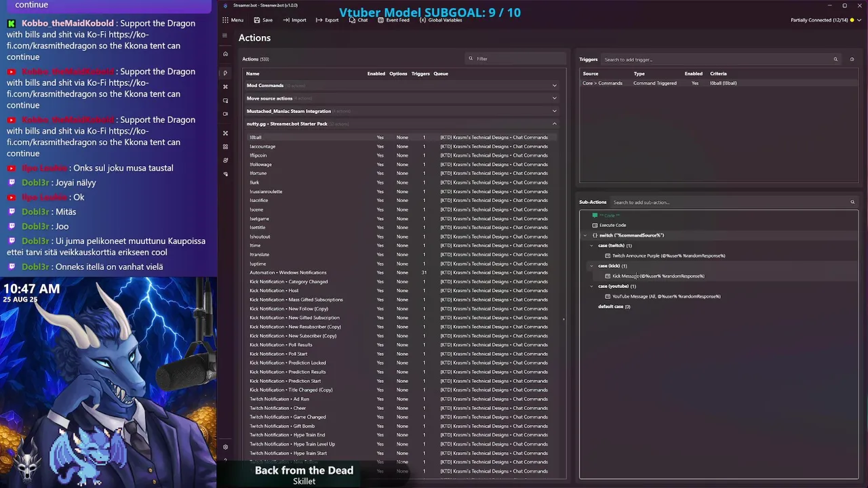Open the sidebar icon directly below Actions
Viewport: 868px width, 488px height.
[x=226, y=87]
